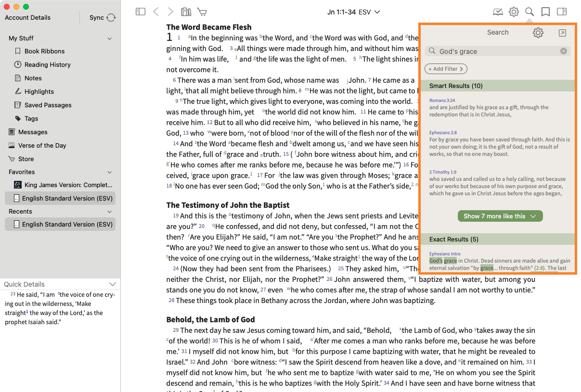Click the God's grace search field
581x392 pixels.
click(x=496, y=51)
